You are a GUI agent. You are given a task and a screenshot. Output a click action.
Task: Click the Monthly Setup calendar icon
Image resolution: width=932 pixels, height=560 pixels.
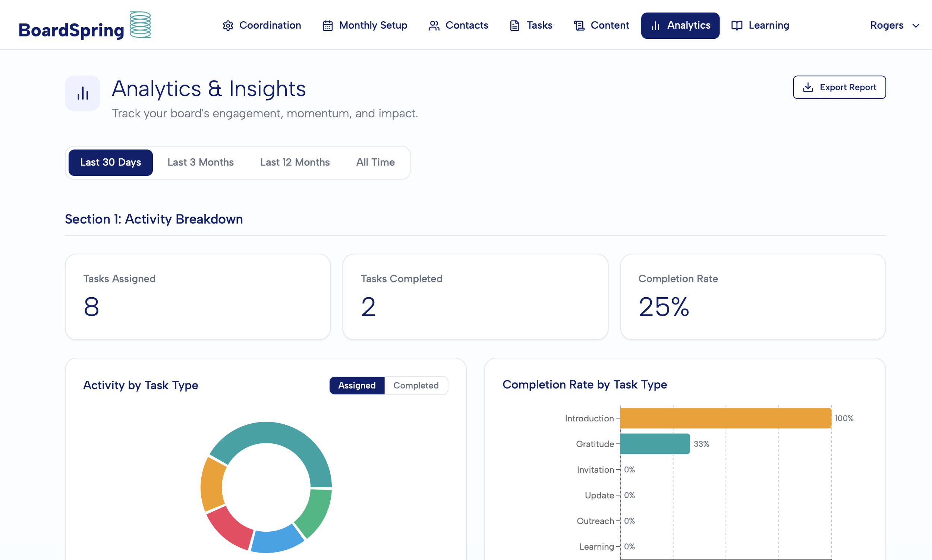point(328,26)
